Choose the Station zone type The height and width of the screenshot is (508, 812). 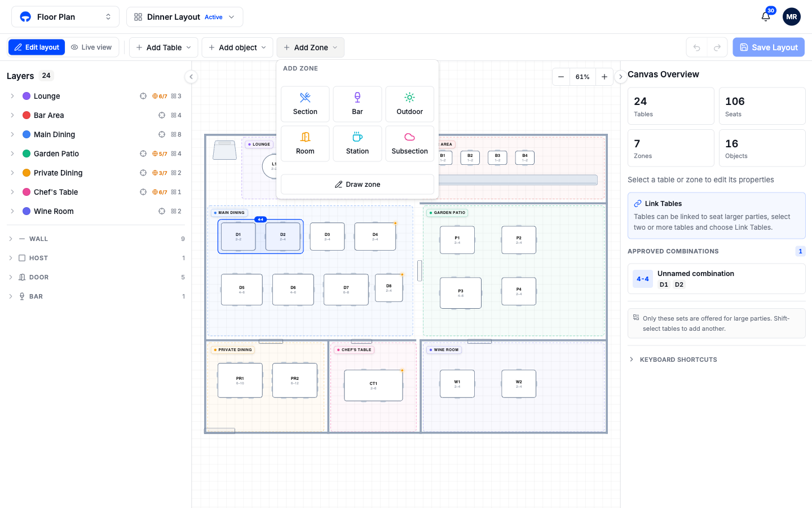tap(358, 143)
